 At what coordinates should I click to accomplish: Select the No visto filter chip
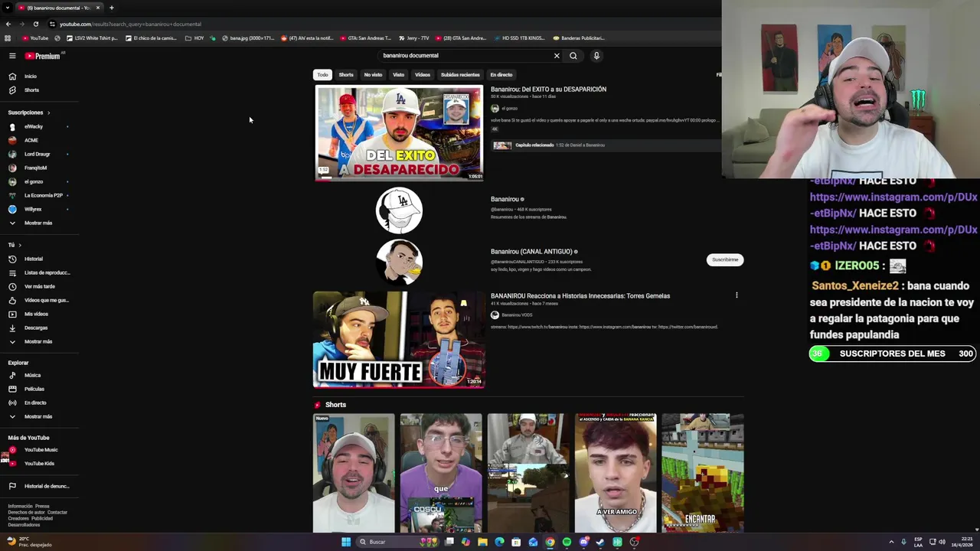point(373,75)
